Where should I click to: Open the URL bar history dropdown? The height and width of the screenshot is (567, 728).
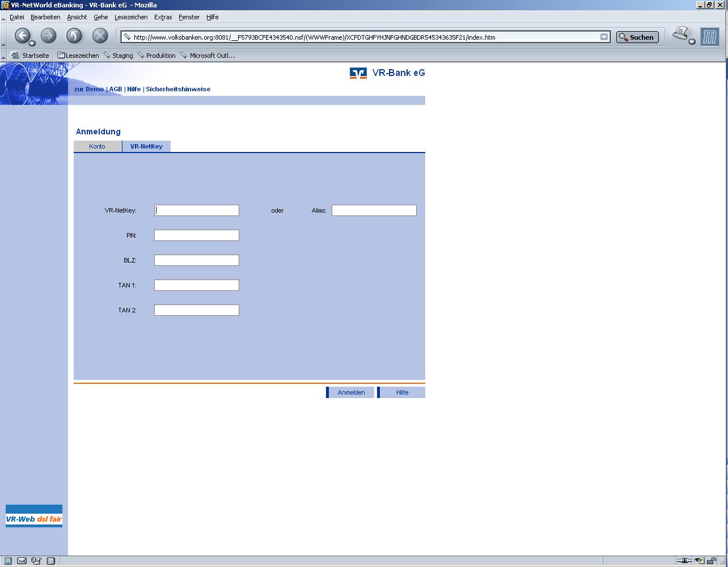[604, 37]
